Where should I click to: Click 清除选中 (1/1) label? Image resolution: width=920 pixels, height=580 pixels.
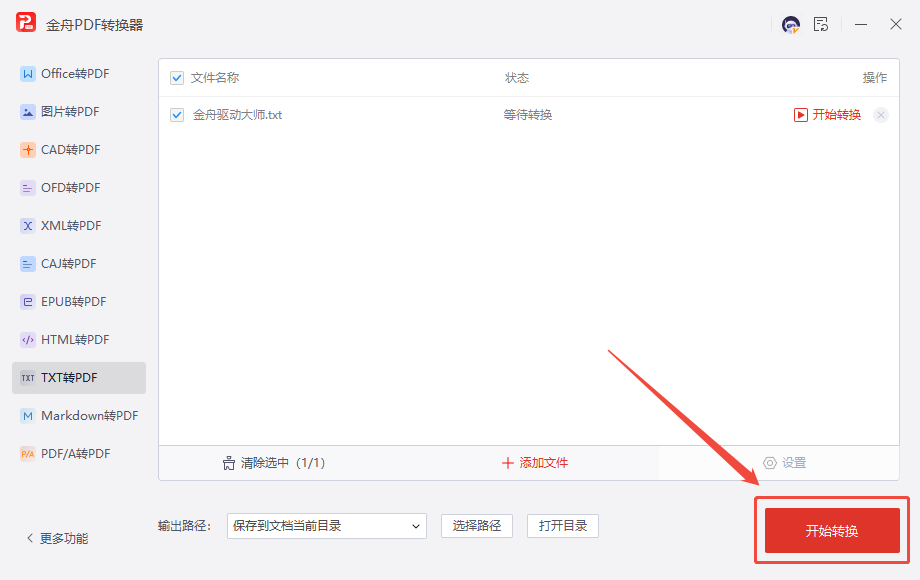[x=283, y=463]
